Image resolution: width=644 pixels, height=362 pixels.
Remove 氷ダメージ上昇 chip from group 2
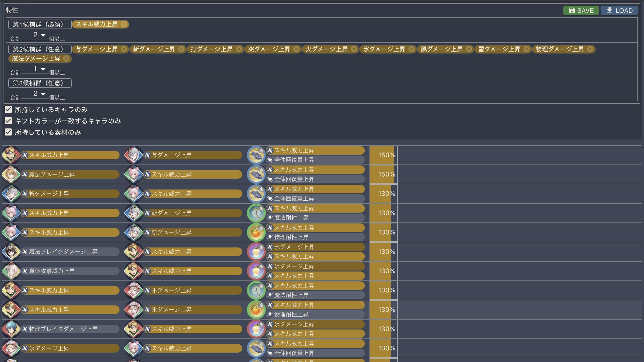[x=411, y=49]
